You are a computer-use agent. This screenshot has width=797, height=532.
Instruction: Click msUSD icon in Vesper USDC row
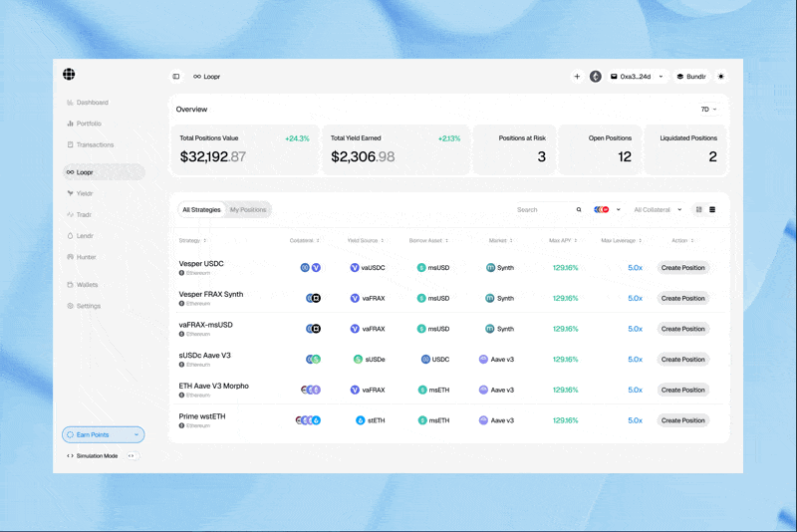(x=421, y=268)
